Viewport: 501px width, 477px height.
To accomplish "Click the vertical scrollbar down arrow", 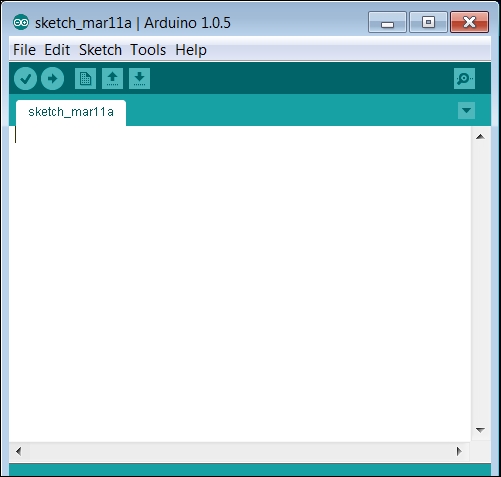I will [480, 430].
